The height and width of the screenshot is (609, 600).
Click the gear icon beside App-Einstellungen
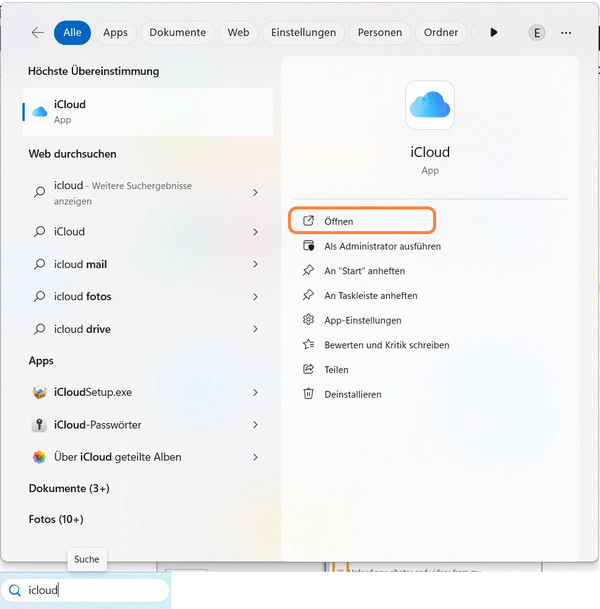tap(308, 320)
